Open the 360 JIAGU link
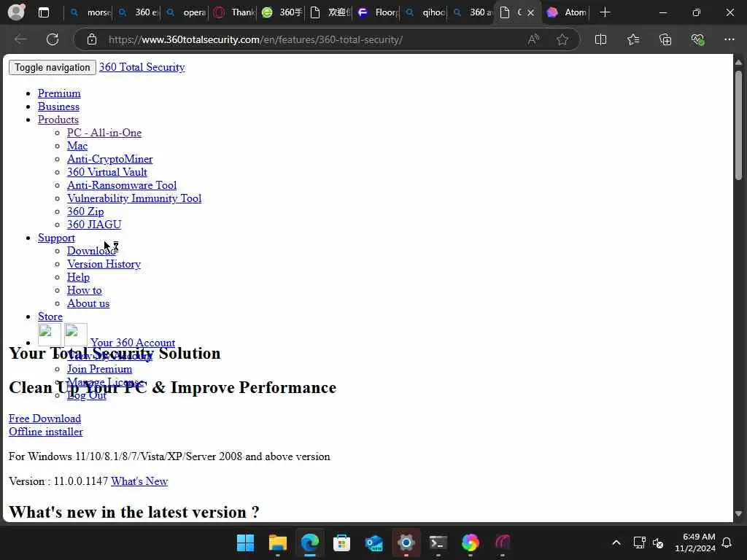 pos(94,225)
